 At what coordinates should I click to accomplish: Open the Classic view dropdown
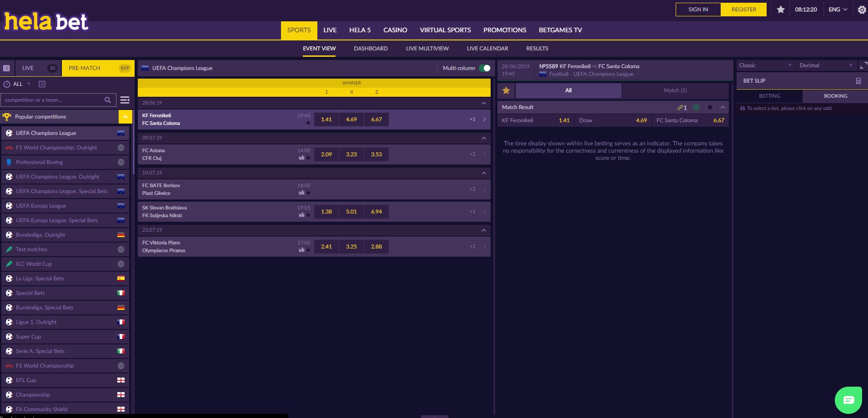pos(765,65)
